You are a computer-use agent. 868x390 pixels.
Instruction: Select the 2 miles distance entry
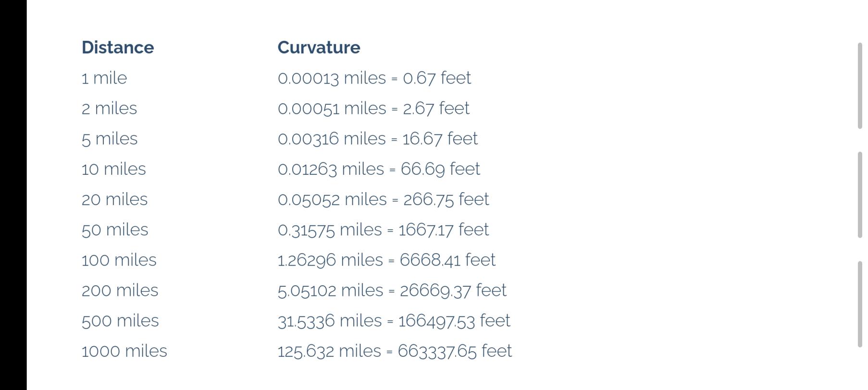point(109,108)
